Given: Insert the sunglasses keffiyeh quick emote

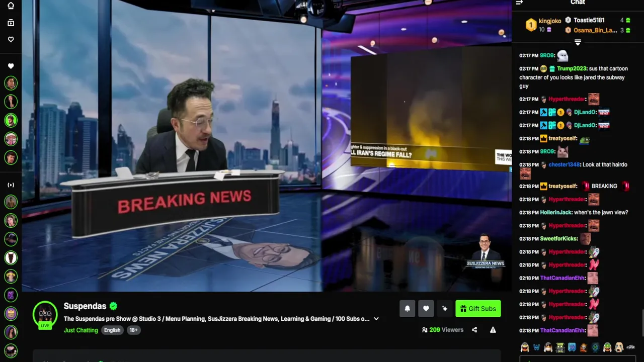Looking at the screenshot, I should coord(548,347).
